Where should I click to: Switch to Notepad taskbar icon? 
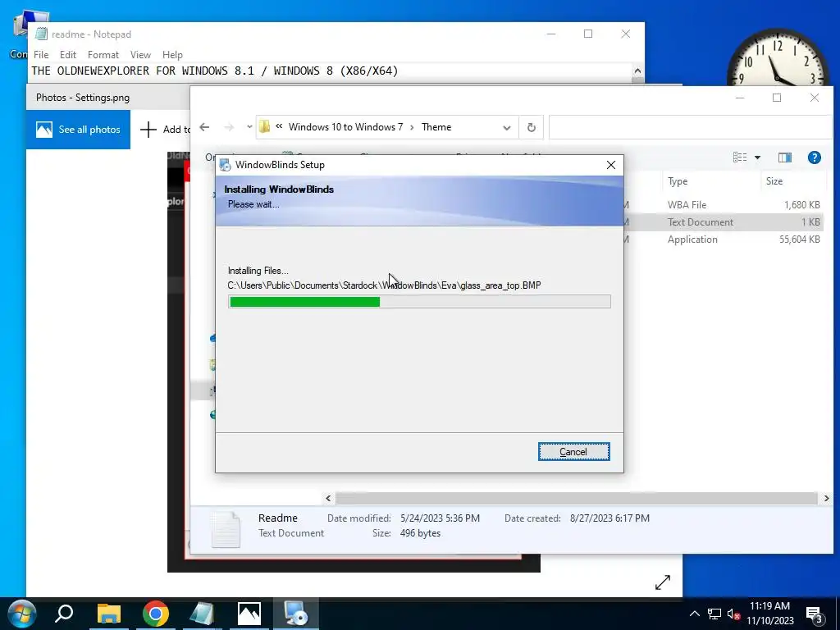[202, 614]
